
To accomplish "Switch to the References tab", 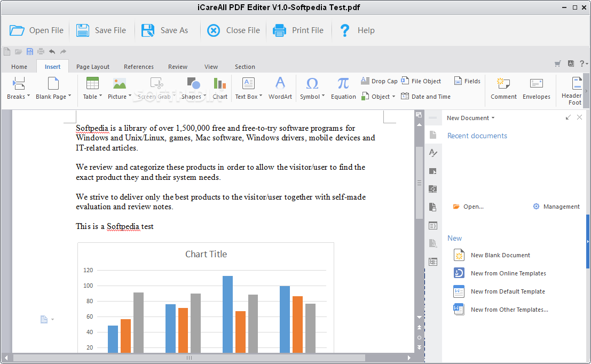I will (139, 67).
